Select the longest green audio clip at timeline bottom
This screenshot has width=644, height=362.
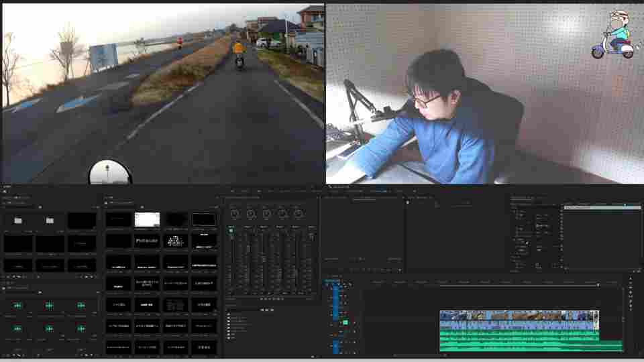coord(531,346)
